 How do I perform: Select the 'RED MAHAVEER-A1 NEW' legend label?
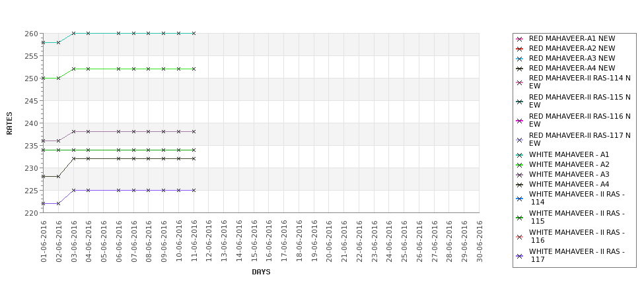pyautogui.click(x=572, y=38)
